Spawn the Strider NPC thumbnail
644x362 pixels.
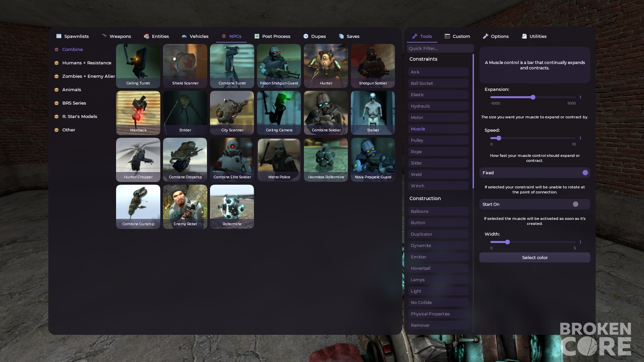tap(185, 113)
